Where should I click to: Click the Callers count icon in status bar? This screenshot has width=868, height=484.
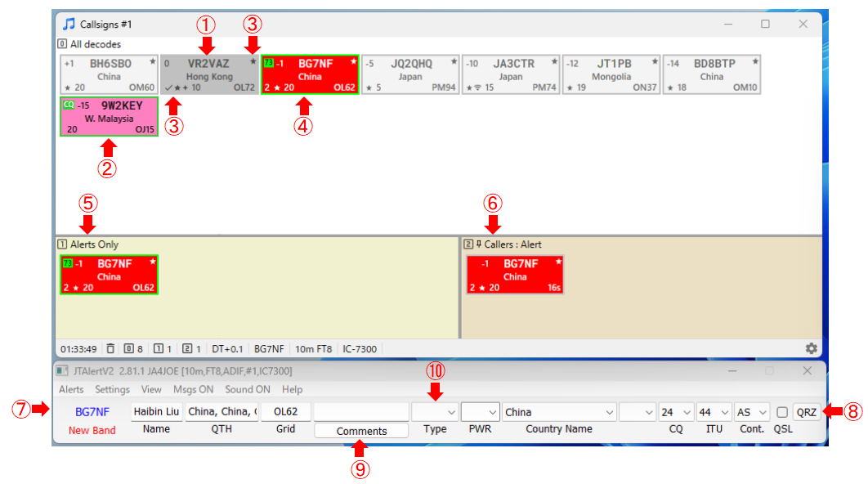187,349
